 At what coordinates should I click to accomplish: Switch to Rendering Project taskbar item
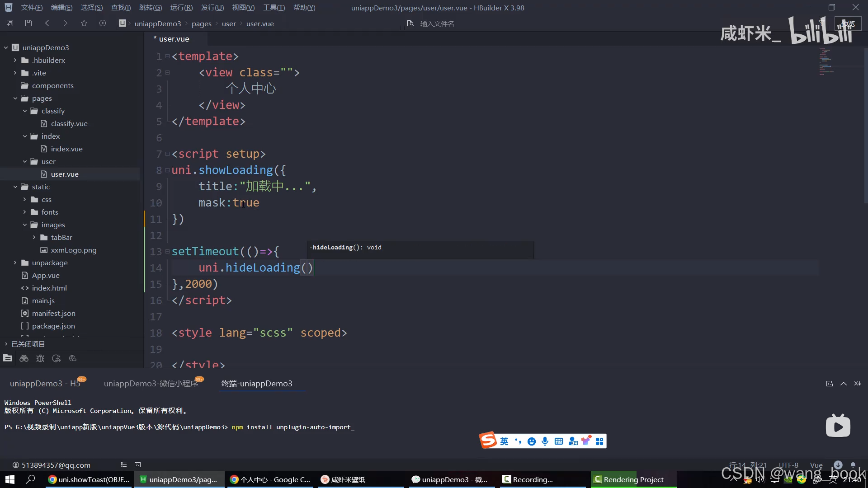[x=633, y=479]
